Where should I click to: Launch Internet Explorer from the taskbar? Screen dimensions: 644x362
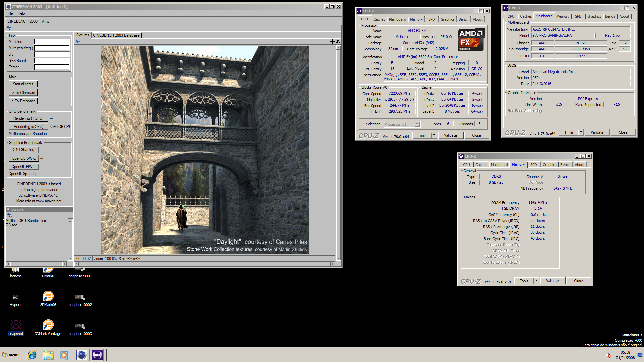pos(32,355)
